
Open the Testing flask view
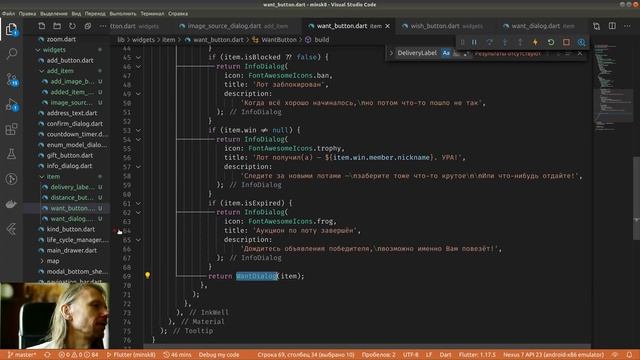pyautogui.click(x=11, y=154)
